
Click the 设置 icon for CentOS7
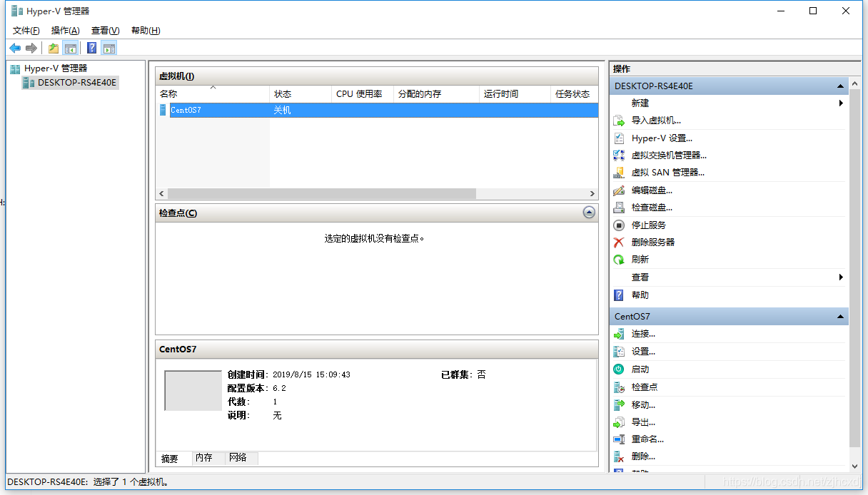point(619,352)
